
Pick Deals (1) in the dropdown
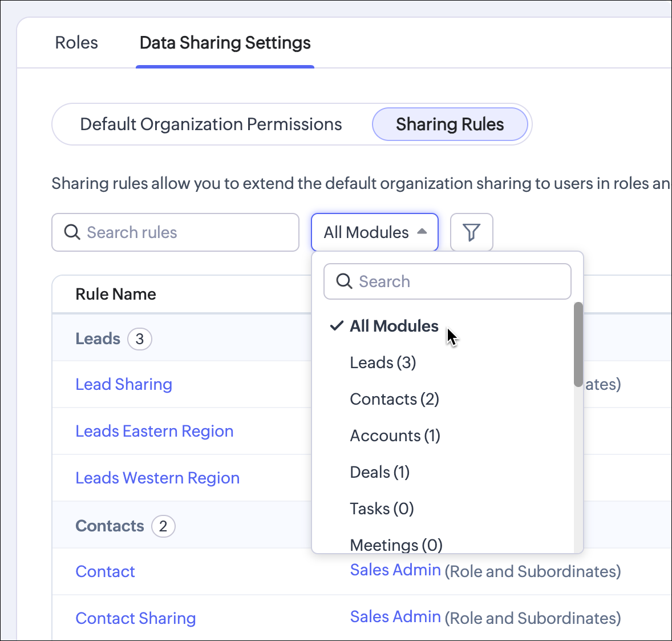(x=379, y=472)
